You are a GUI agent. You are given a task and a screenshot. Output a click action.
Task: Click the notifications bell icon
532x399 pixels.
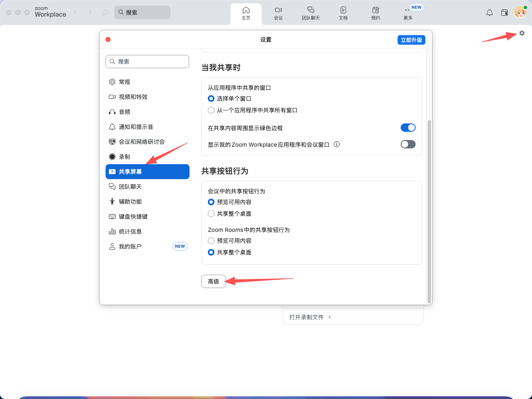(x=490, y=12)
